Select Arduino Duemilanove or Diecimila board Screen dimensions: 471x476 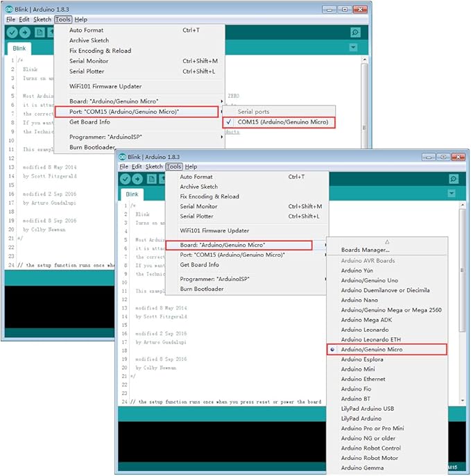click(387, 290)
